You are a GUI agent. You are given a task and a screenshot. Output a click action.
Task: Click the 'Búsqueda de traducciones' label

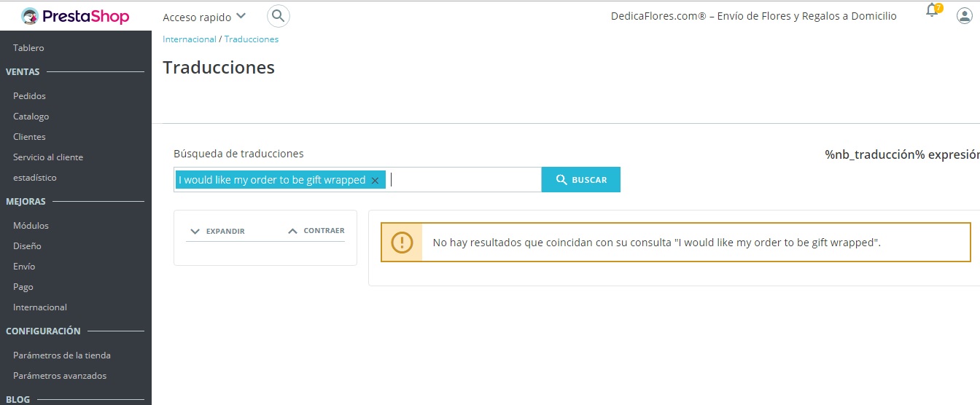click(x=238, y=154)
